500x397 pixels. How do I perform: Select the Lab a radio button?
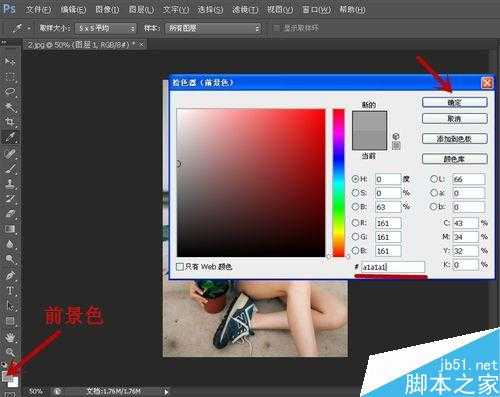(434, 193)
